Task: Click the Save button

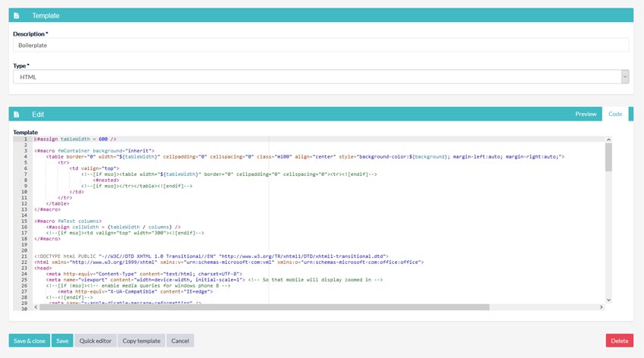Action: [x=62, y=341]
